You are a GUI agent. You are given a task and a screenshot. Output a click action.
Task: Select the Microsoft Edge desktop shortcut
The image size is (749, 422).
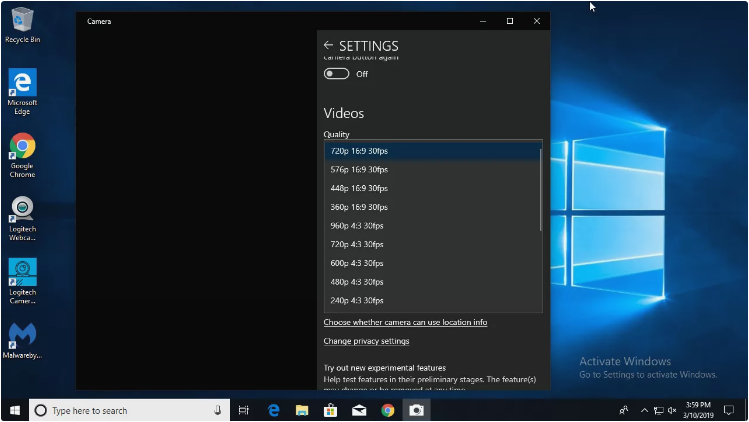pos(22,92)
